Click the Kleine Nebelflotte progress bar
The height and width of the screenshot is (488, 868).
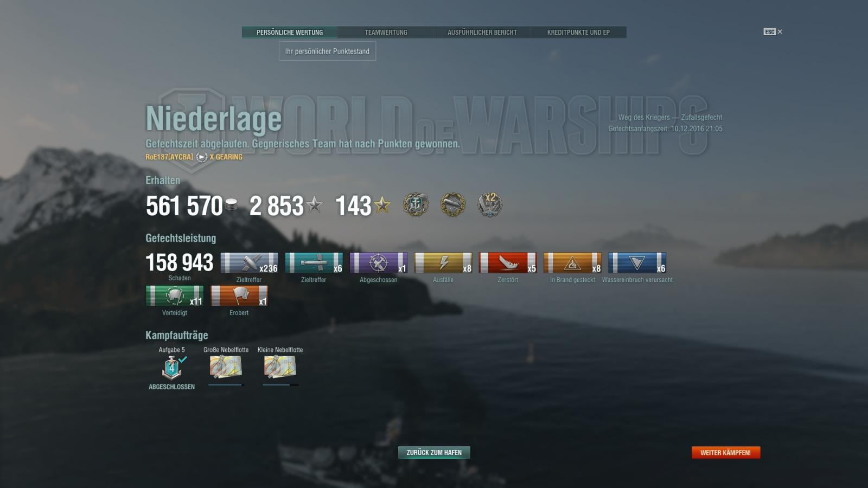tap(280, 385)
